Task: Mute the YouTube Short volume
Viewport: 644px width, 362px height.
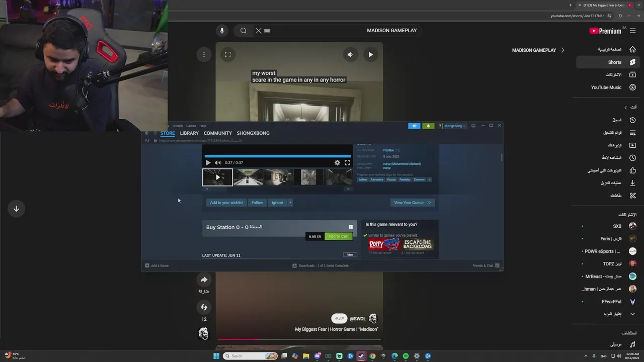Action: [350, 54]
